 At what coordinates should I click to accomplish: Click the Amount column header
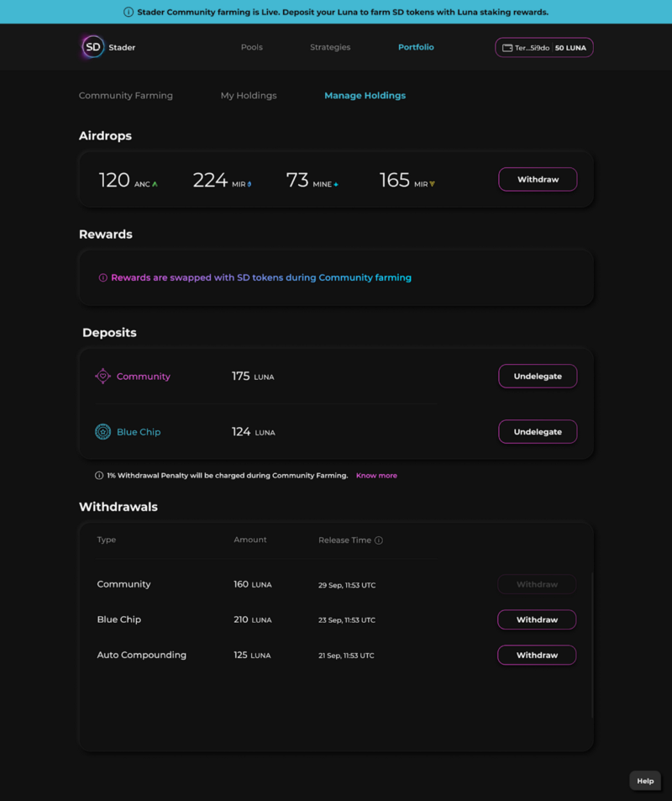(x=250, y=540)
